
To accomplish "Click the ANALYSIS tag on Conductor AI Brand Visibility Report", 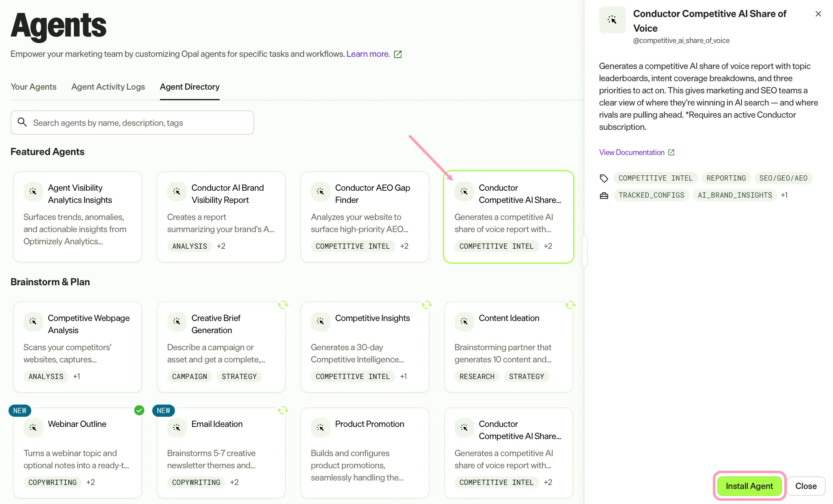I will [190, 246].
